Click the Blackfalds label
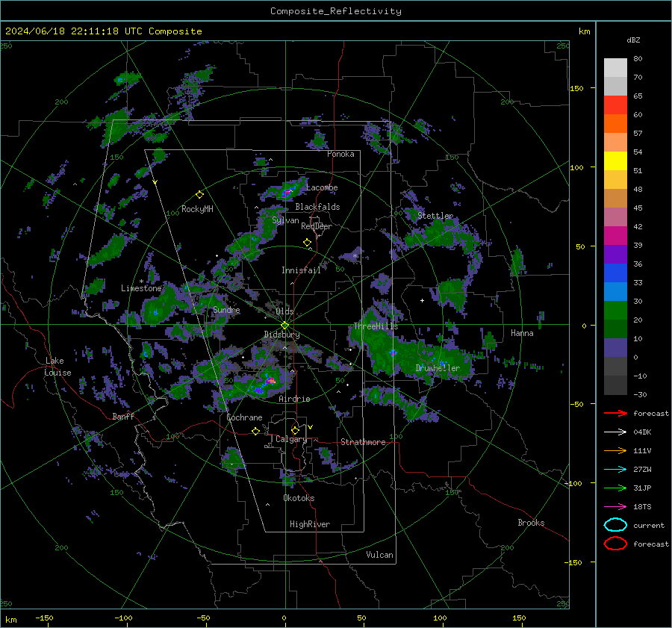672x628 pixels. pos(317,207)
